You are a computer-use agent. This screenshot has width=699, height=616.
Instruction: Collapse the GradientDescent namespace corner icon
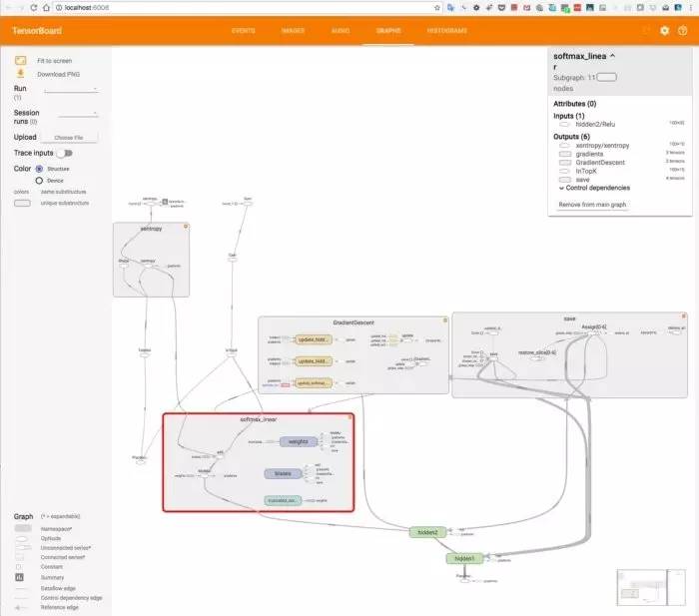(x=445, y=320)
